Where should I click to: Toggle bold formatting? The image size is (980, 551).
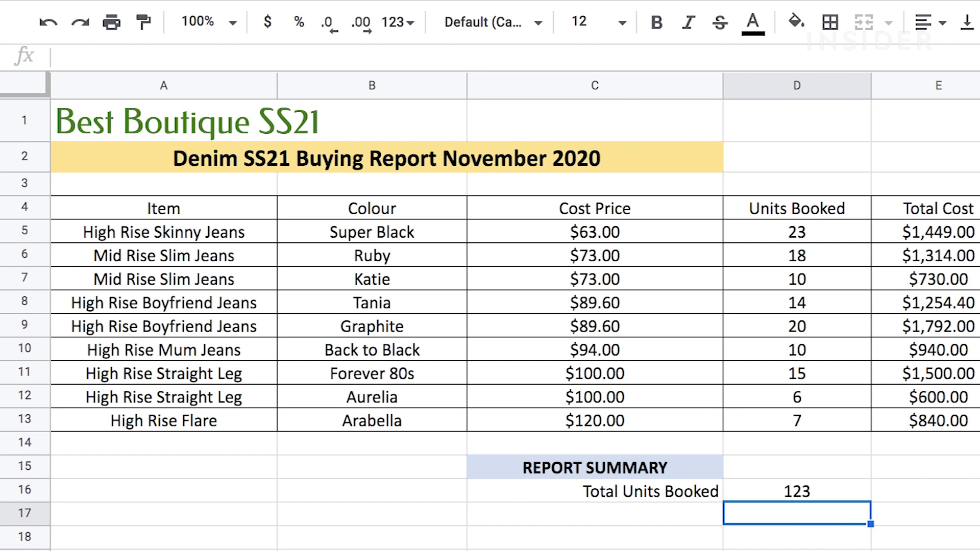pyautogui.click(x=656, y=22)
